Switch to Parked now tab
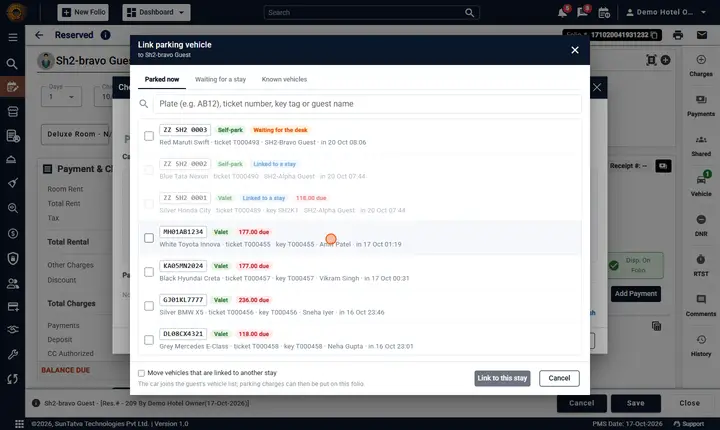The height and width of the screenshot is (430, 720). pyautogui.click(x=162, y=79)
